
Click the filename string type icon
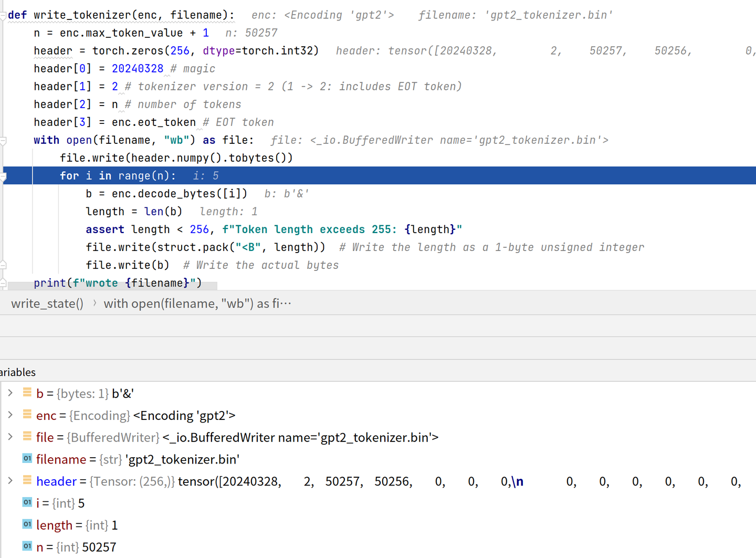(x=27, y=459)
